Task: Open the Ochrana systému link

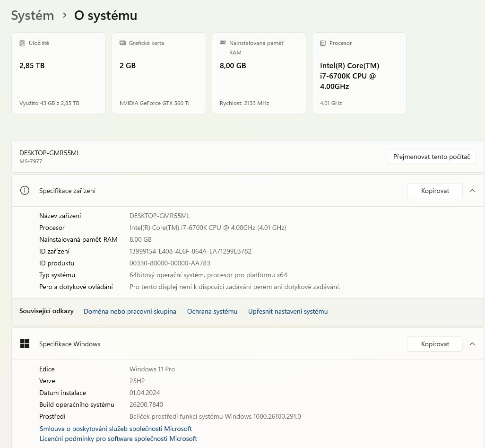Action: click(x=212, y=311)
